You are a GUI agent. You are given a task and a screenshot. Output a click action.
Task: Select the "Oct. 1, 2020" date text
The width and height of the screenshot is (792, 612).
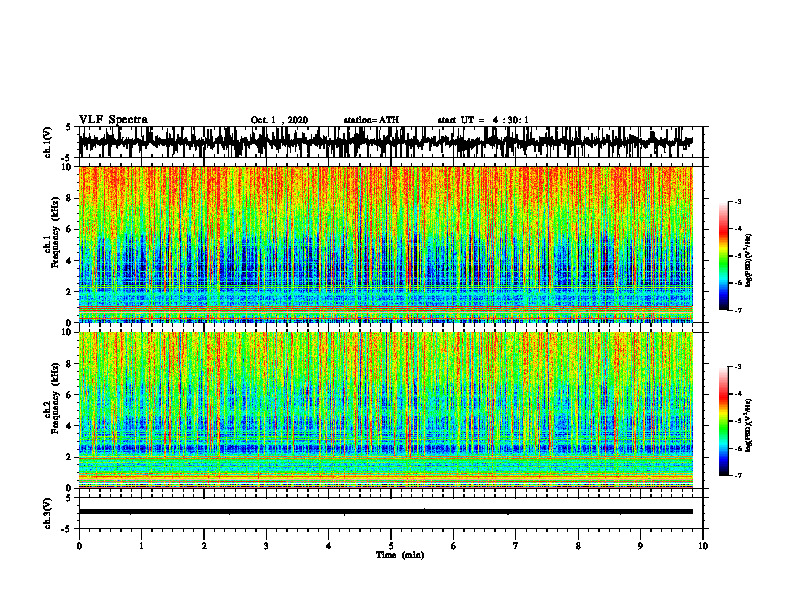279,120
